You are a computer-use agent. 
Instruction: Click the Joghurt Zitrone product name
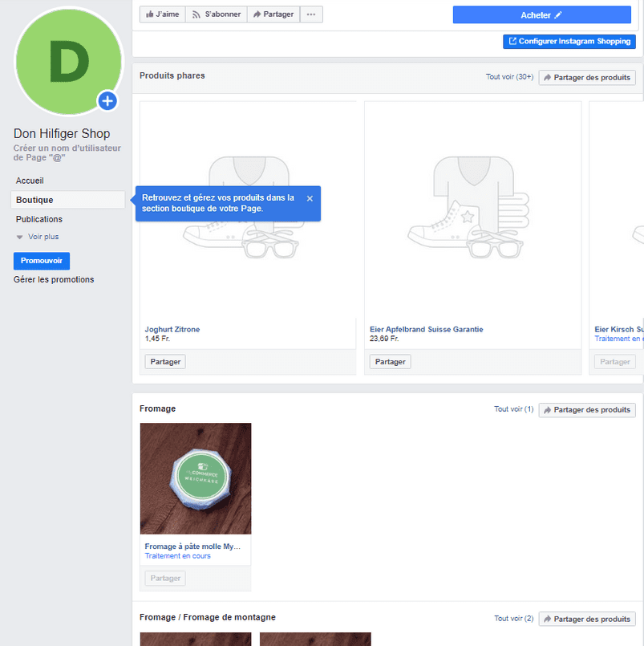coord(172,329)
